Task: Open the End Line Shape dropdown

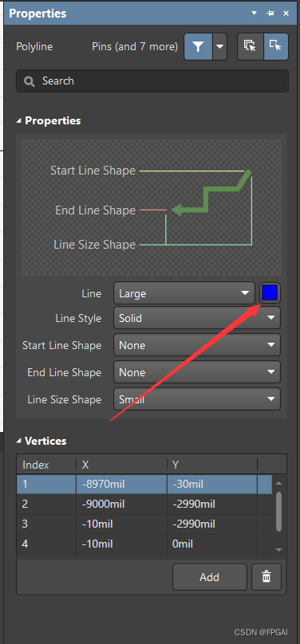Action: [197, 372]
